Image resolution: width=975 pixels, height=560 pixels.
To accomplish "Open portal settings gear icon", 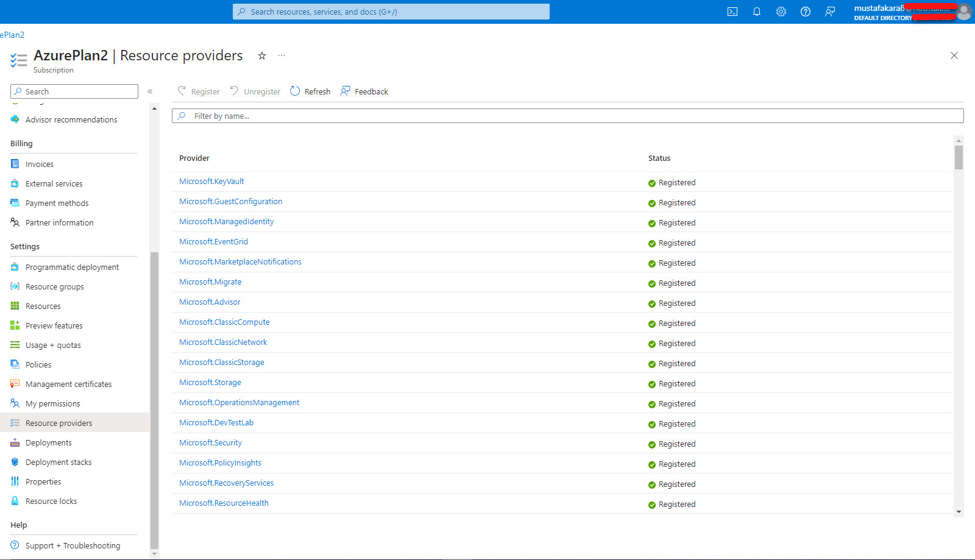I will tap(781, 12).
